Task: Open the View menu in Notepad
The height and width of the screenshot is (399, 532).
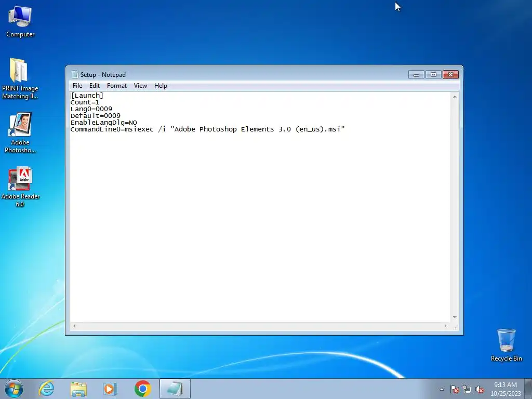Action: pyautogui.click(x=140, y=86)
